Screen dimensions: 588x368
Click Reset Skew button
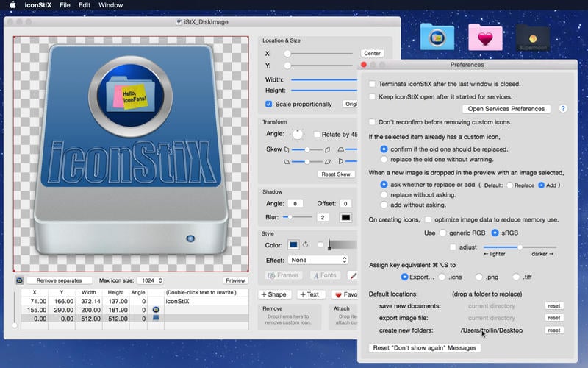pyautogui.click(x=336, y=174)
